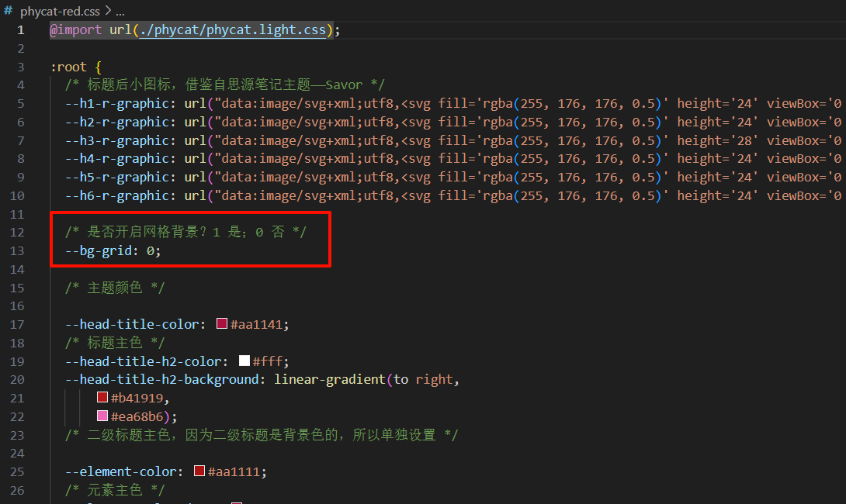Click line number 20 in the gutter

(17, 379)
